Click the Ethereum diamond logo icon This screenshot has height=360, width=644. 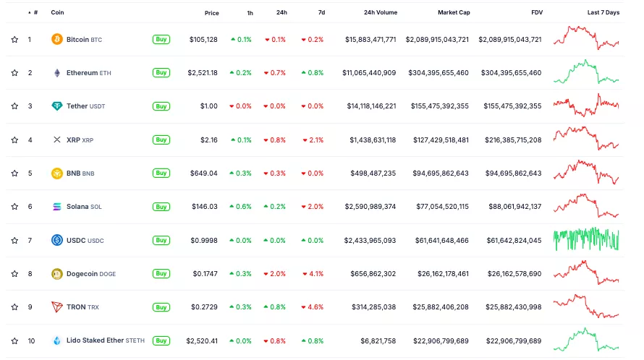coord(56,73)
